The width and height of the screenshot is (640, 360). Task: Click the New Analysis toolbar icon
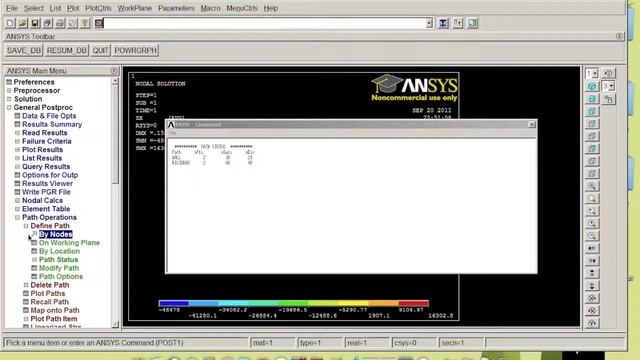[10, 23]
